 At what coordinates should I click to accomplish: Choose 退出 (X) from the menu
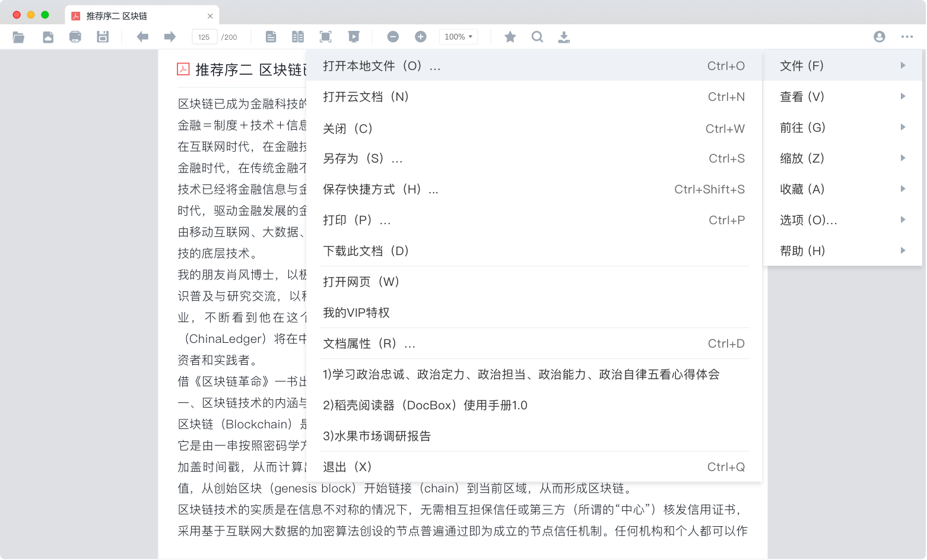(534, 466)
